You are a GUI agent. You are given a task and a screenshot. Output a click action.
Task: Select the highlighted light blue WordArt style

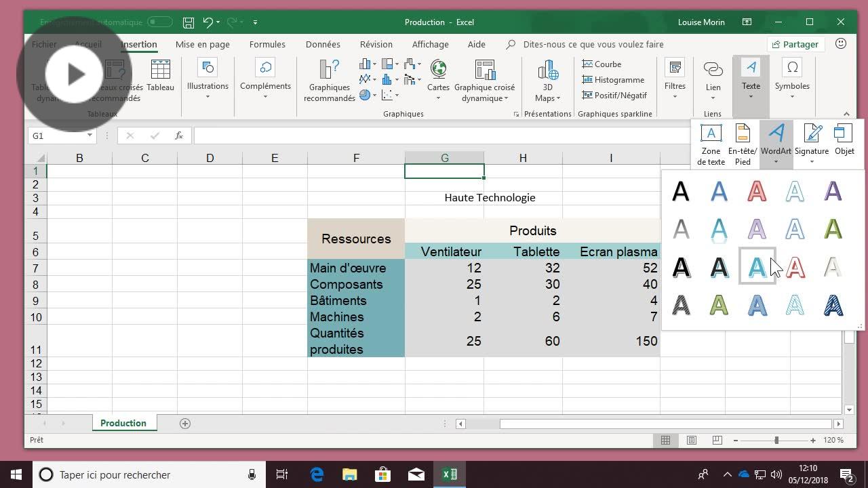click(757, 266)
